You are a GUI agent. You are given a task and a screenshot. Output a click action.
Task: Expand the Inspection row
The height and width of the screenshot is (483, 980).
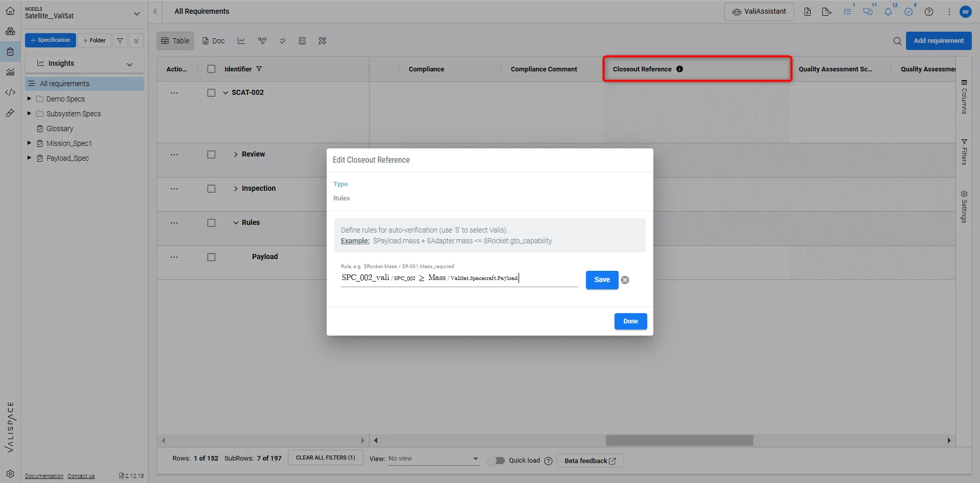[x=236, y=189]
